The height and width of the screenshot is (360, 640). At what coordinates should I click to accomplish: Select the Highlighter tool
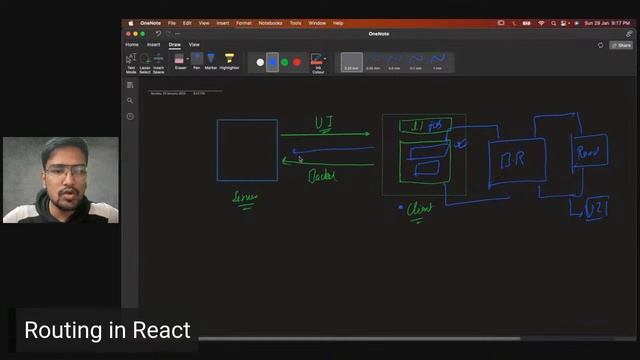tap(229, 61)
